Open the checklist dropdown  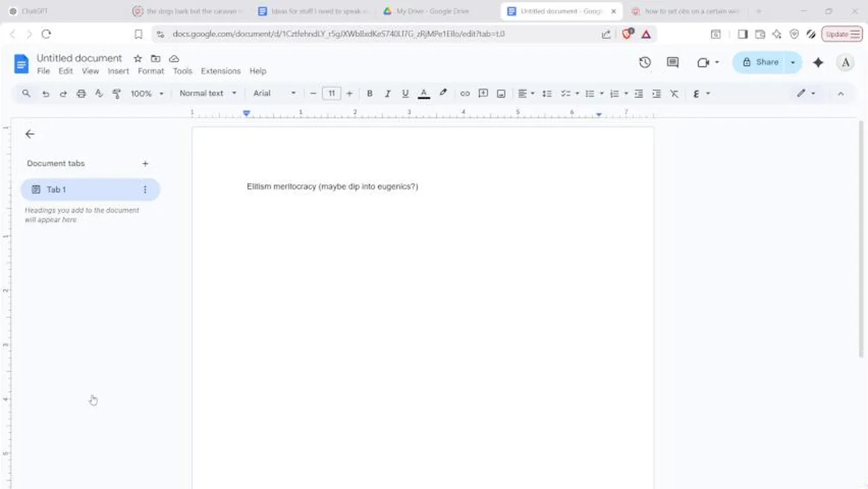pos(570,94)
